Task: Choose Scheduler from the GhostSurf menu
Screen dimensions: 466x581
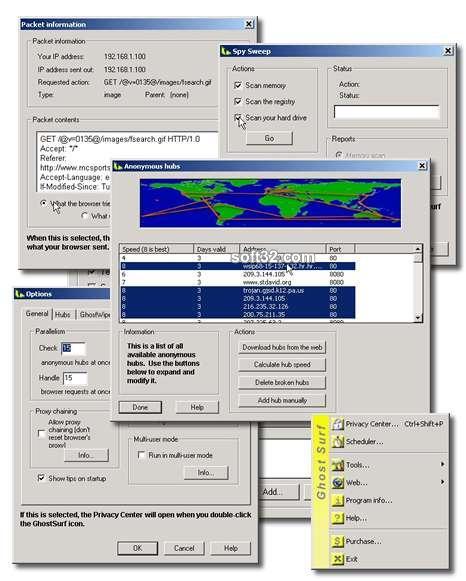Action: pyautogui.click(x=388, y=441)
